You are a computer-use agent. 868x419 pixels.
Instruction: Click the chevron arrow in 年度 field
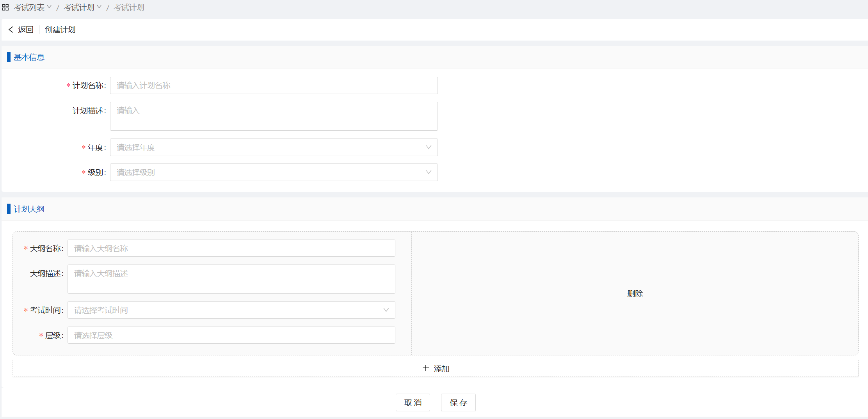tap(429, 147)
